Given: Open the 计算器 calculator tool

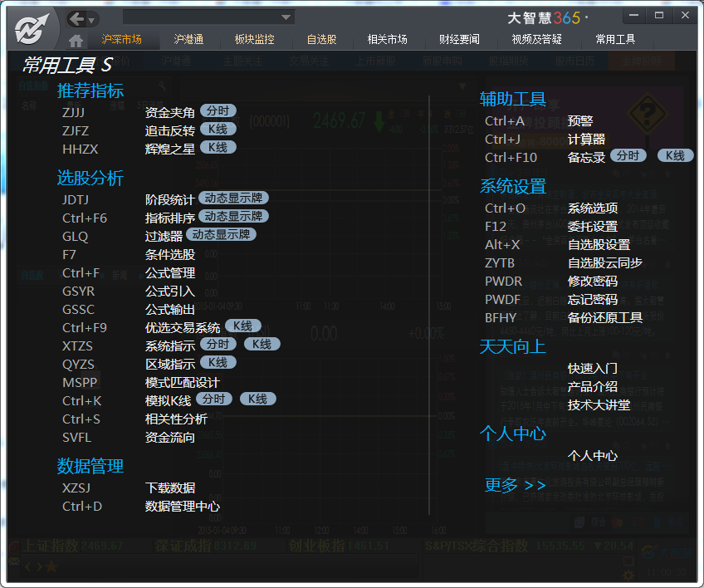Looking at the screenshot, I should click(x=586, y=140).
